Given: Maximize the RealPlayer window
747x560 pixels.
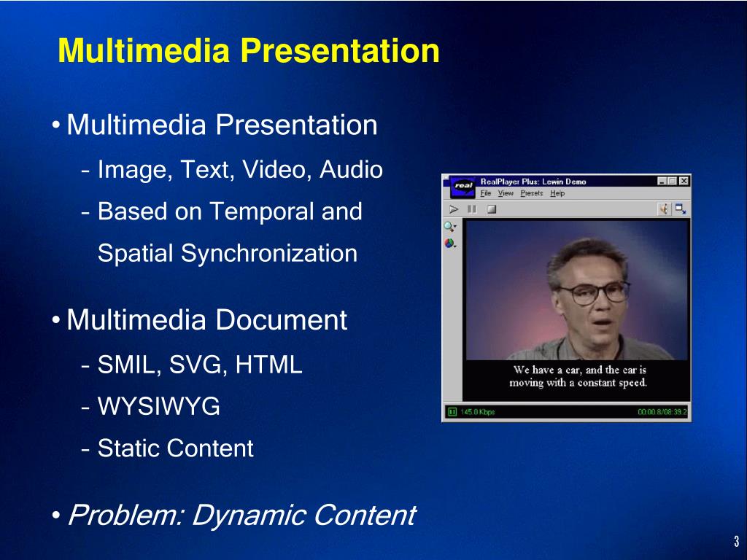Looking at the screenshot, I should pyautogui.click(x=672, y=181).
